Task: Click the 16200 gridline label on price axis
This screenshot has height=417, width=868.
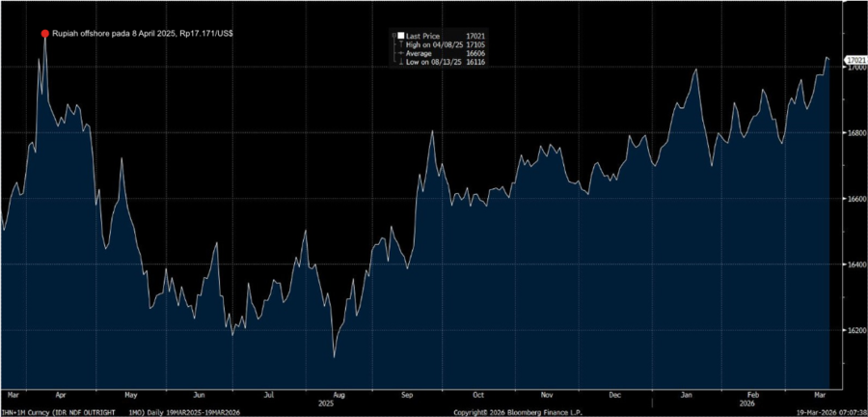Action: 854,330
